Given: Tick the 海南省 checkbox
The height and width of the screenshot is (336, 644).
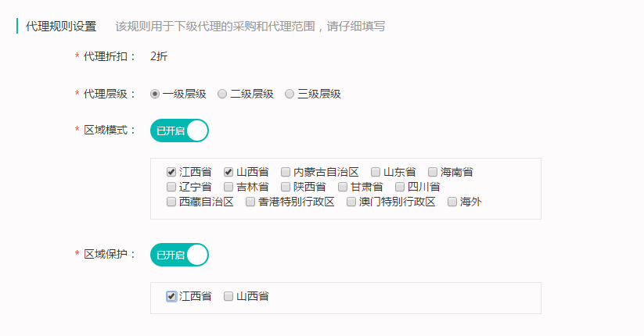Looking at the screenshot, I should (433, 171).
